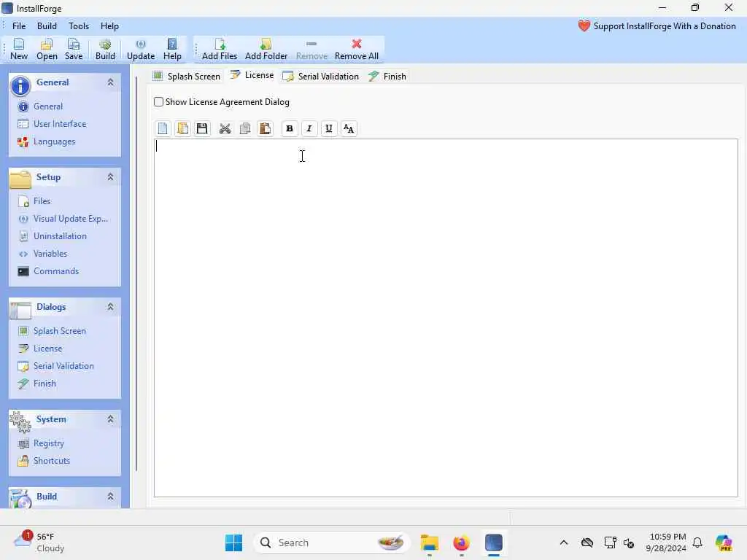Show hidden system tray icons
This screenshot has width=747, height=560.
click(x=564, y=542)
